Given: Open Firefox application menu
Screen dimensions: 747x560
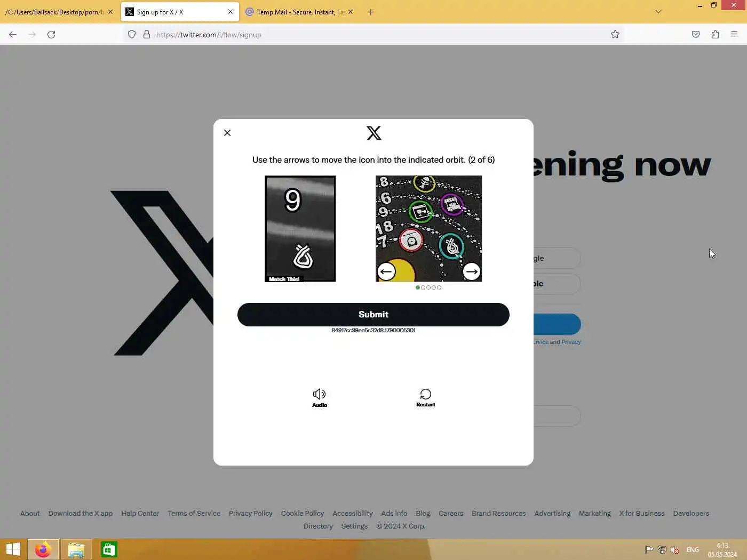Looking at the screenshot, I should (734, 35).
